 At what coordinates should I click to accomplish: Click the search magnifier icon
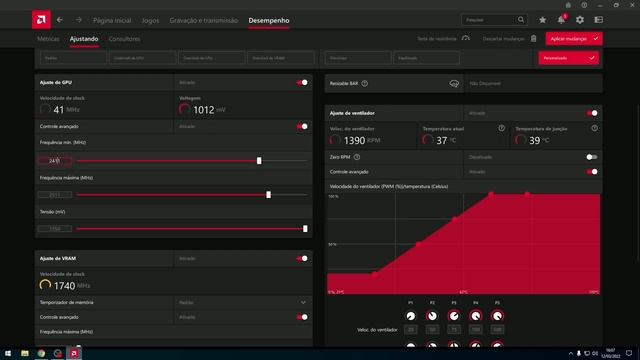[521, 20]
